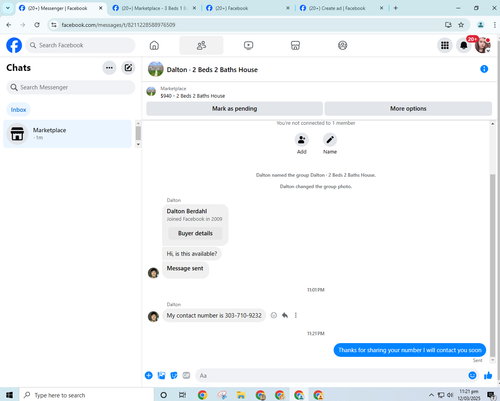
Task: Click the notifications bell icon
Action: [x=464, y=45]
